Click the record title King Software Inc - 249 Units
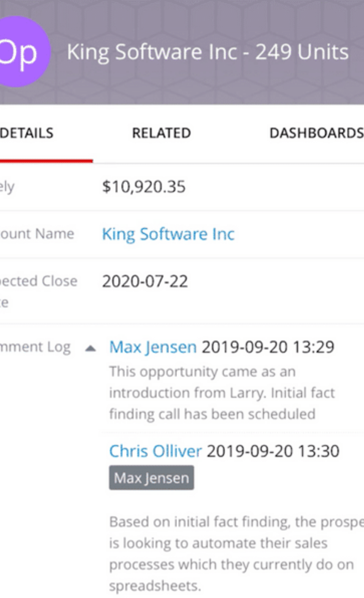The width and height of the screenshot is (364, 598). pos(208,52)
